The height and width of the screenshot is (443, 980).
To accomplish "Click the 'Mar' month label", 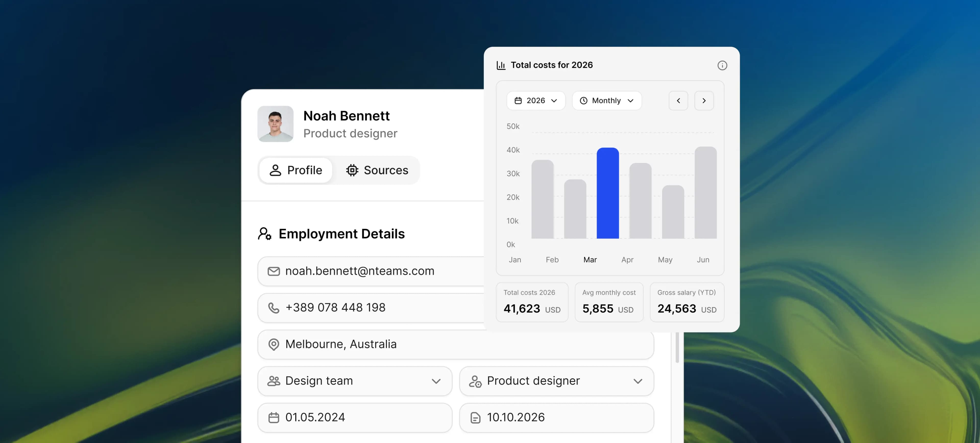I will point(590,260).
